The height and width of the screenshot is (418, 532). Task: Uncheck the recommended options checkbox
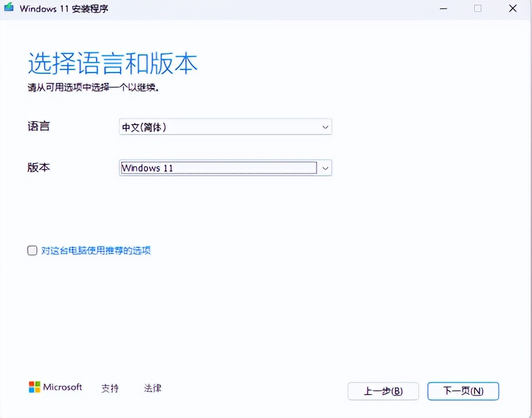point(32,250)
